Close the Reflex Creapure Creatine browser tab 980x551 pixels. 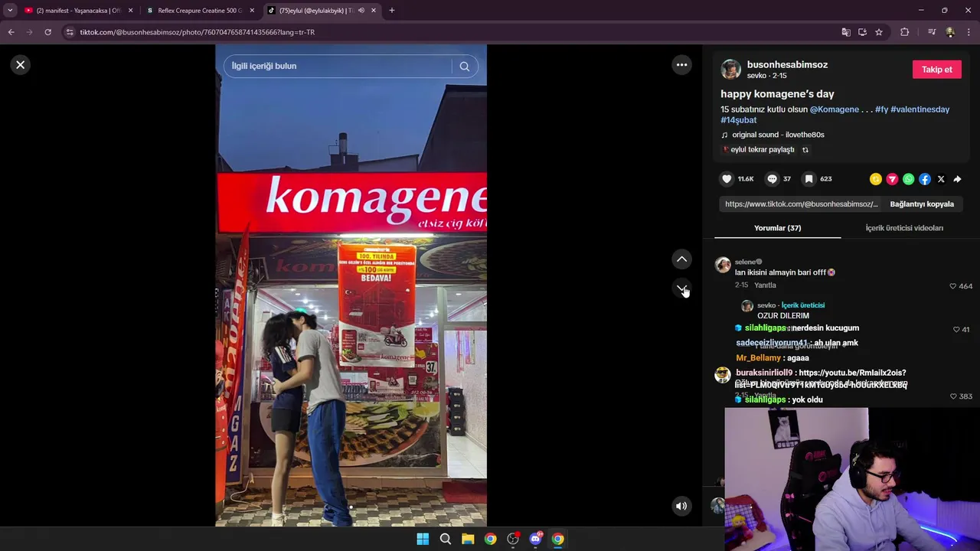pyautogui.click(x=252, y=11)
